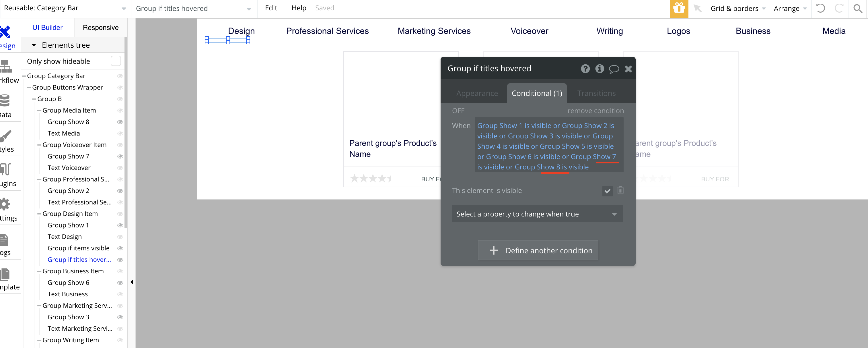The image size is (868, 348).
Task: Open the search magnifier icon
Action: pos(858,8)
